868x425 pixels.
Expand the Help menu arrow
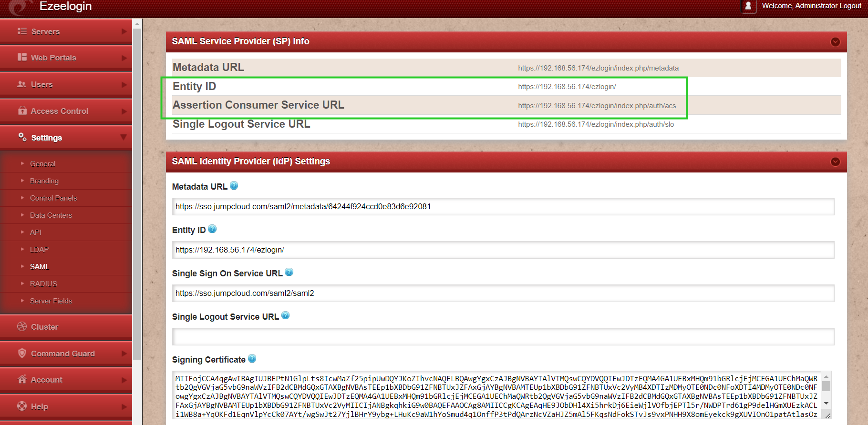pyautogui.click(x=124, y=406)
